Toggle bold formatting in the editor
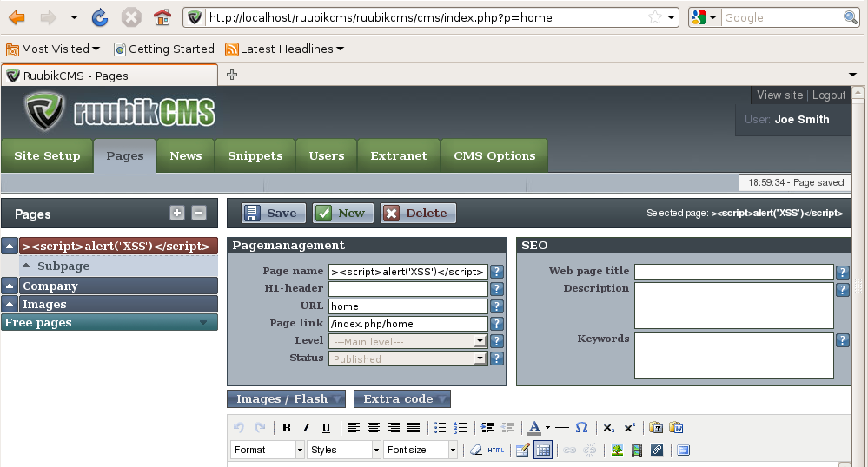 point(286,428)
